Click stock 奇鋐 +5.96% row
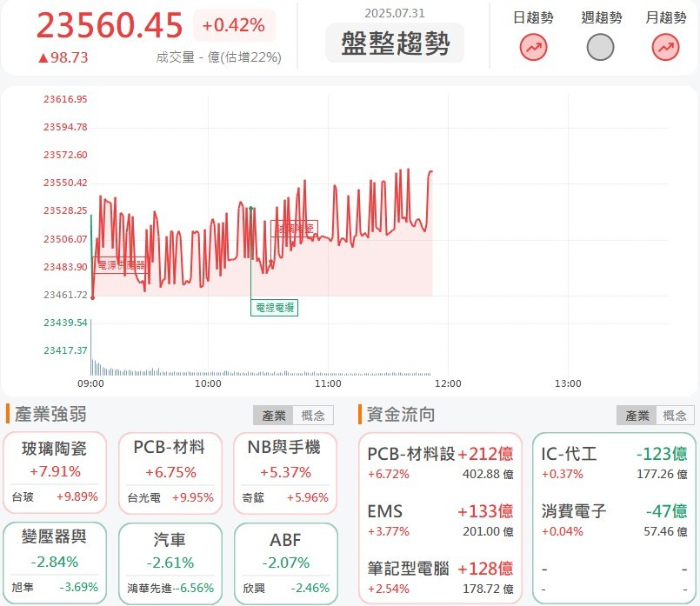Image resolution: width=700 pixels, height=606 pixels. tap(285, 497)
